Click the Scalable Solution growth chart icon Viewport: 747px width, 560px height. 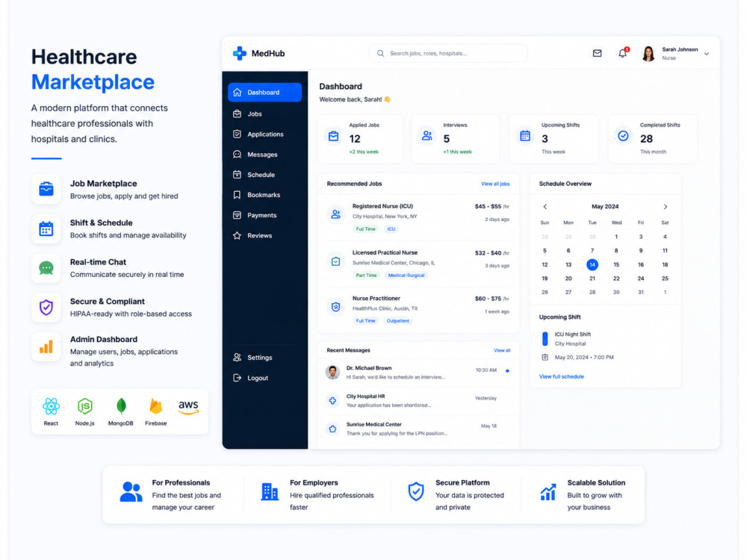pyautogui.click(x=548, y=492)
